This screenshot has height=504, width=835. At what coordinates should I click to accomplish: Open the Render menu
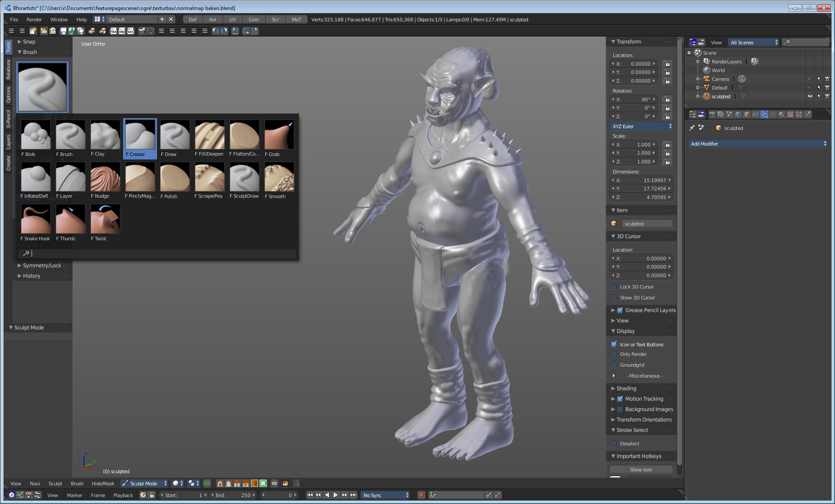coord(34,20)
